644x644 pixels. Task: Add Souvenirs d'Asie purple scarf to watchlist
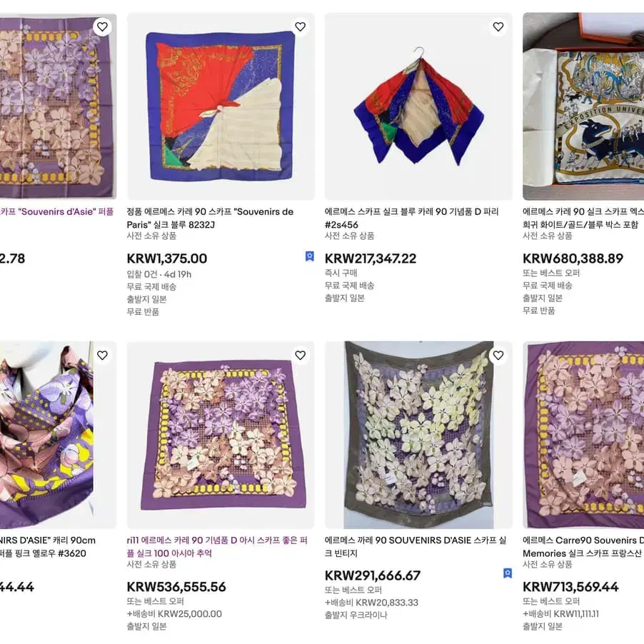102,26
